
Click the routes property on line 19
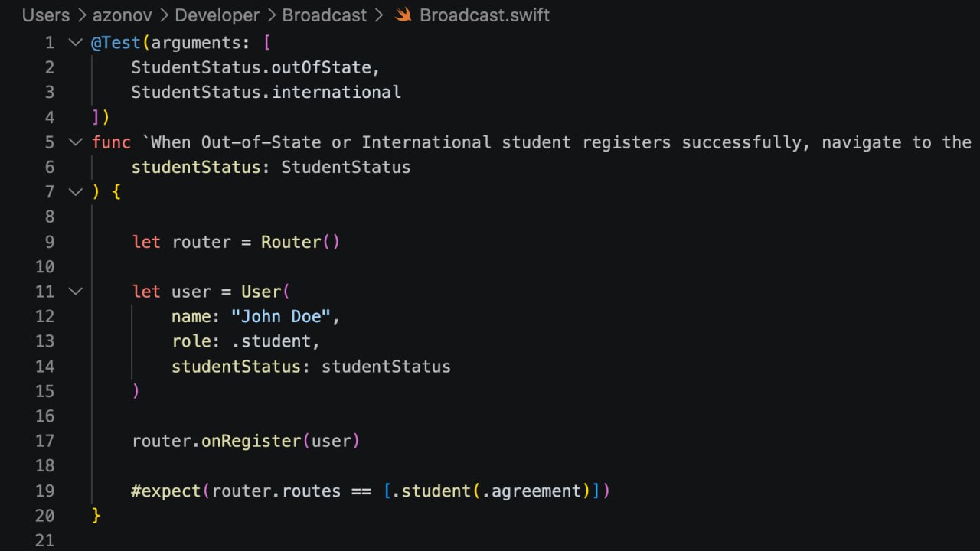pos(311,491)
